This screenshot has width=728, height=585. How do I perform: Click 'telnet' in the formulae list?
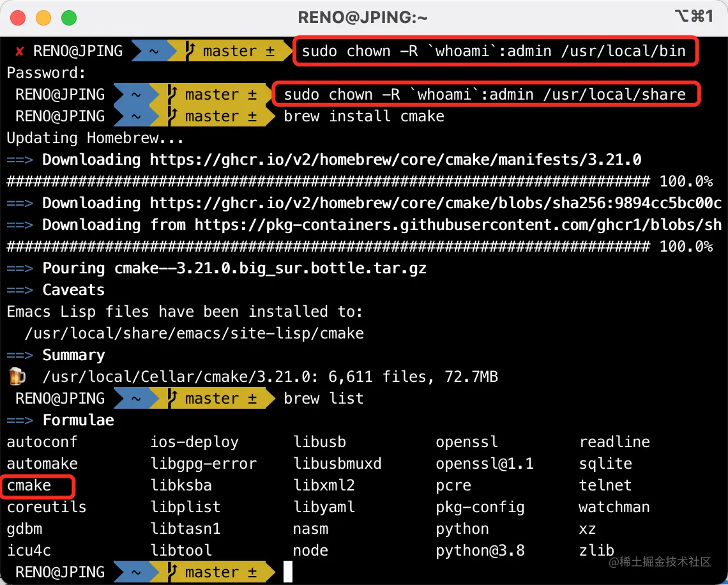[x=605, y=485]
